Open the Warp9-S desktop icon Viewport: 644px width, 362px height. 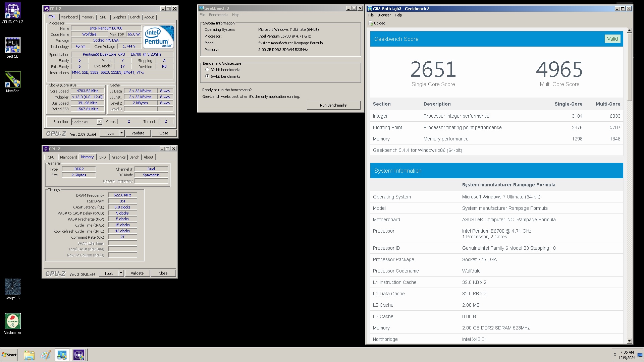coord(12,290)
